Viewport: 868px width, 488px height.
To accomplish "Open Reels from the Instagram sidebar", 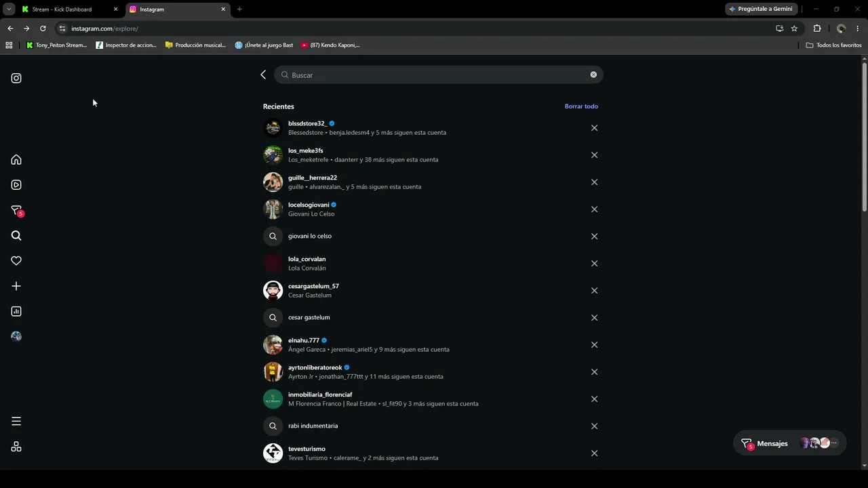I will (16, 185).
